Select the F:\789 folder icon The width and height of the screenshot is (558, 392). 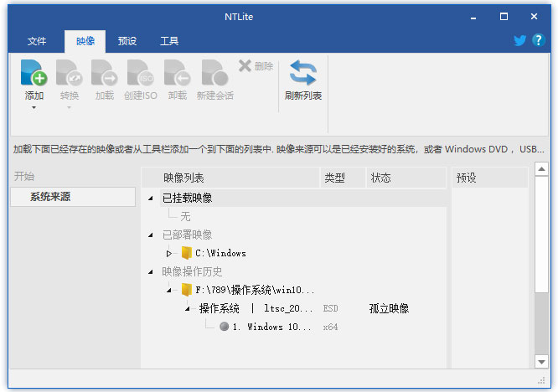tap(187, 290)
